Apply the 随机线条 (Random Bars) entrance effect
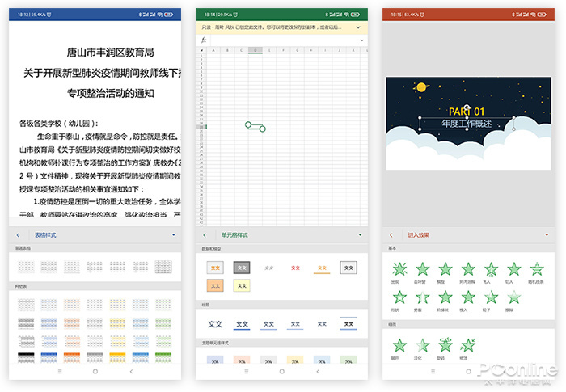566x392 pixels. tap(537, 270)
